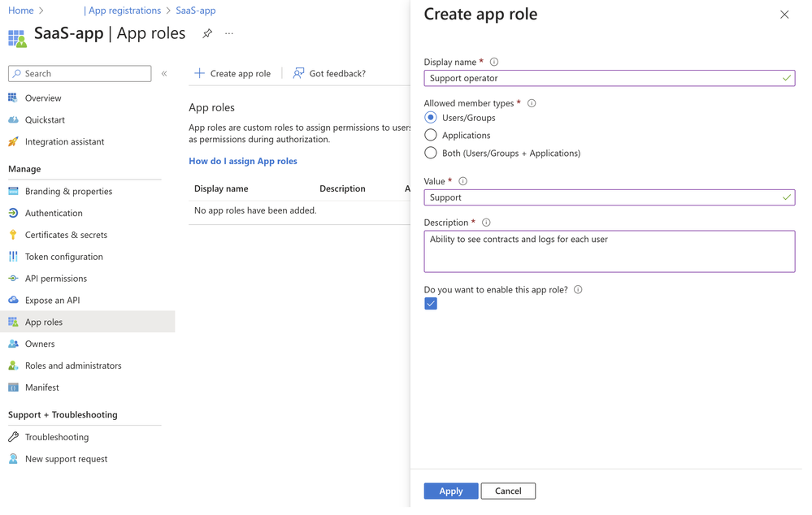Pin the SaaS-app page with pin icon
Screen dimensions: 812x515
pos(207,33)
